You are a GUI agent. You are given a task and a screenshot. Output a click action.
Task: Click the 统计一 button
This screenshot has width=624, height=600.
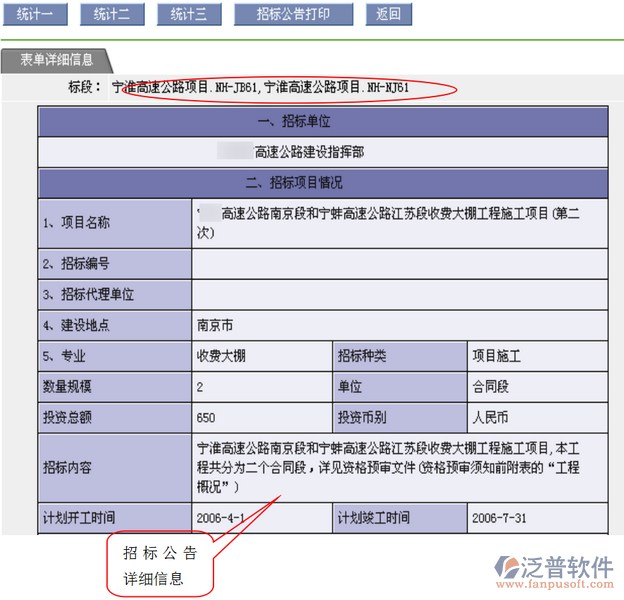point(35,14)
